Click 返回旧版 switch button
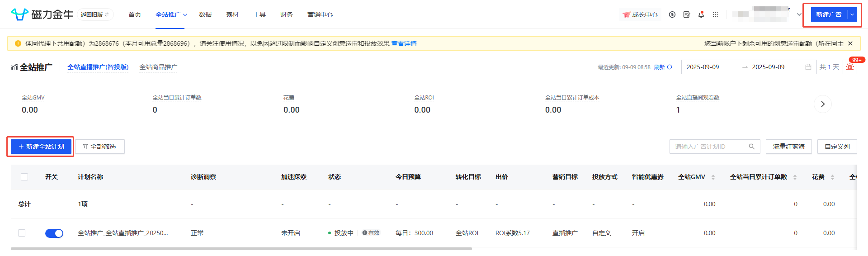Image resolution: width=868 pixels, height=256 pixels. click(x=95, y=14)
